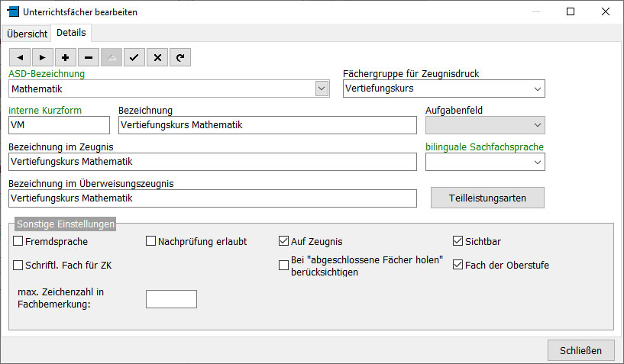Expand Fächergruppe für Zeugnisdruck dropdown
This screenshot has width=624, height=364.
coord(536,89)
